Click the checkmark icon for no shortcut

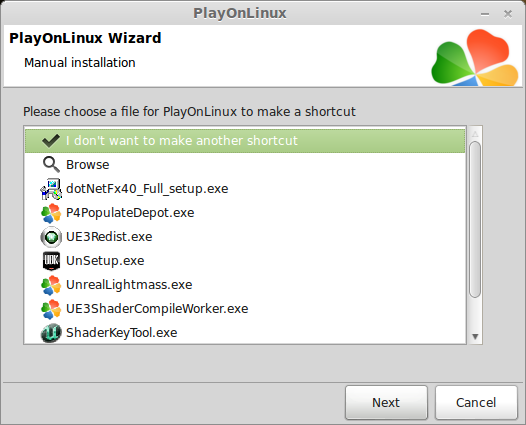click(51, 141)
